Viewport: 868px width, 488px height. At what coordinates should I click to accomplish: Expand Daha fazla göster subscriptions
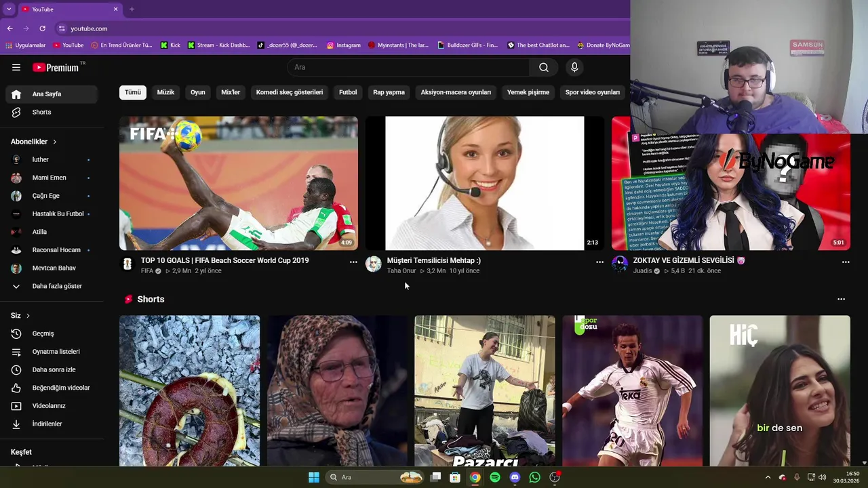(x=52, y=286)
